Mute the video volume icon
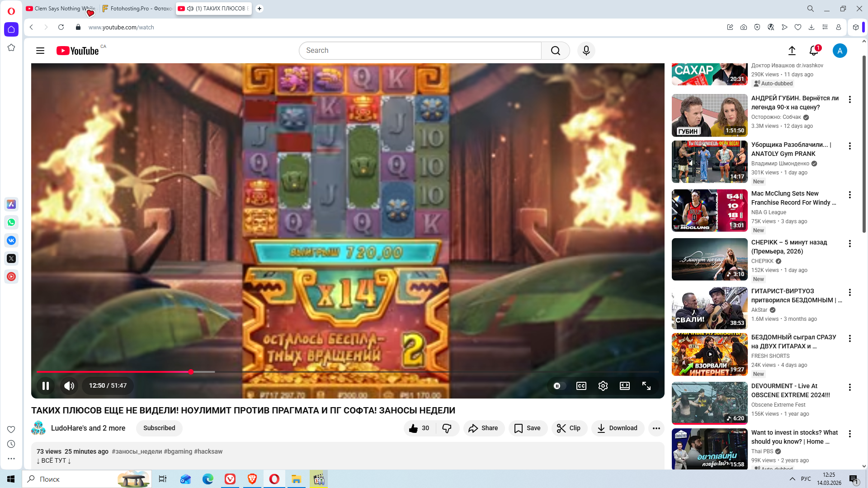The image size is (868, 488). point(69,386)
